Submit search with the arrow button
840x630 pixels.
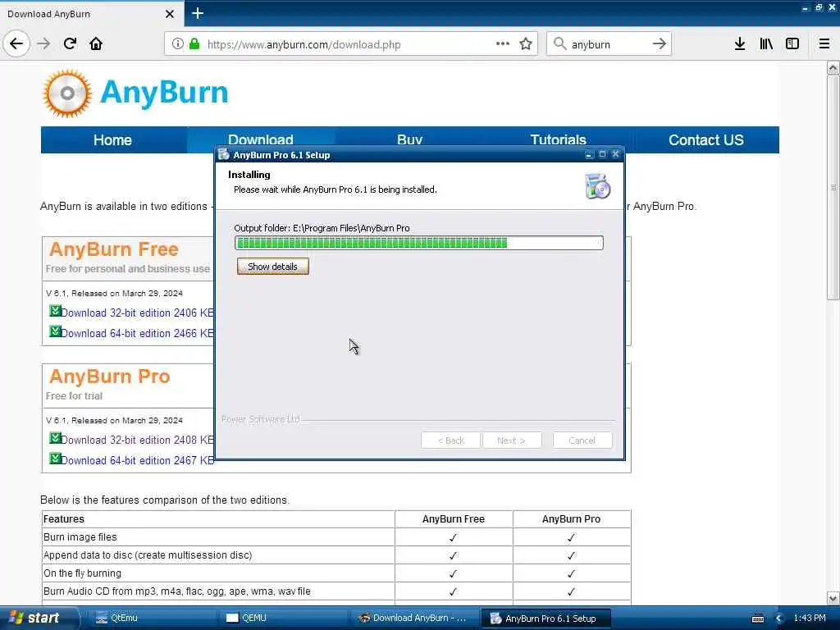660,44
